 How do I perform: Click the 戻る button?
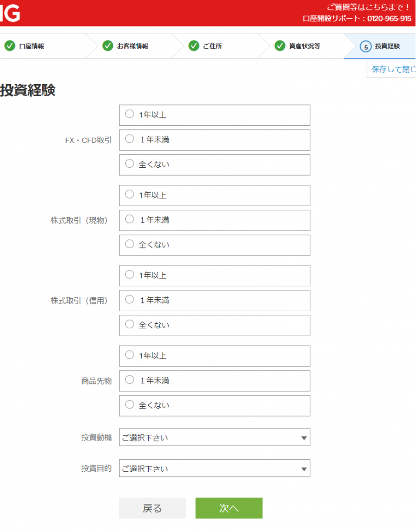point(152,508)
